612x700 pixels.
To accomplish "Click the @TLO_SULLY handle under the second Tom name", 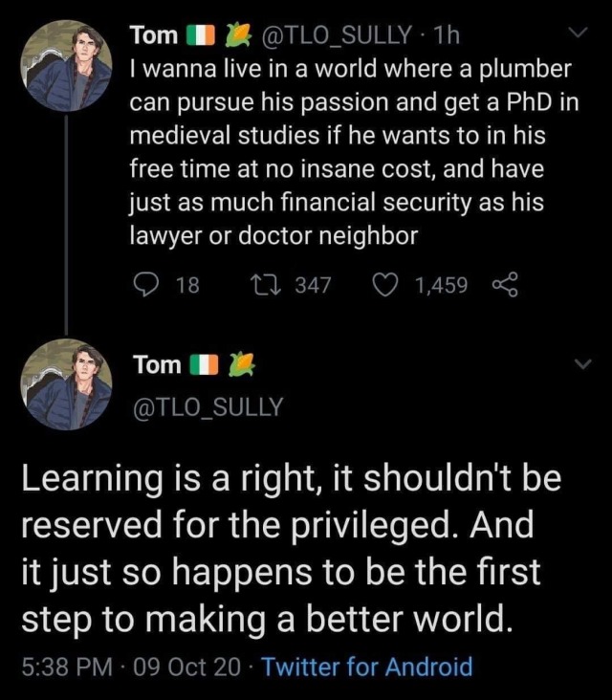I will point(208,406).
